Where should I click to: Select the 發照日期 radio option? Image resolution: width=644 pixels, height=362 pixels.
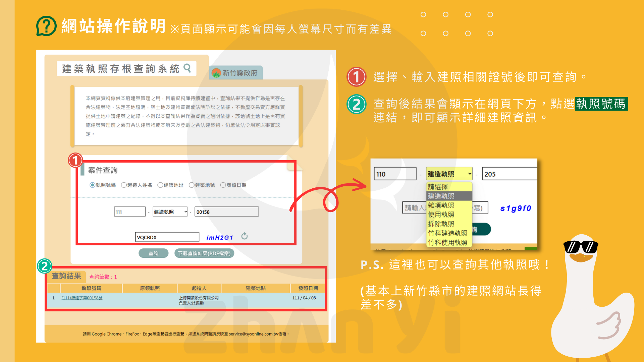tap(223, 185)
